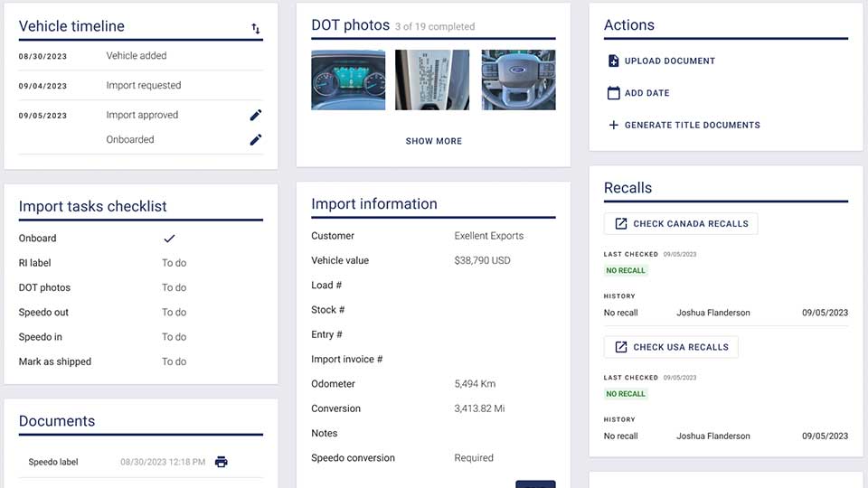Click the dark button below Speedo conversion
The width and height of the screenshot is (868, 488).
point(535,484)
